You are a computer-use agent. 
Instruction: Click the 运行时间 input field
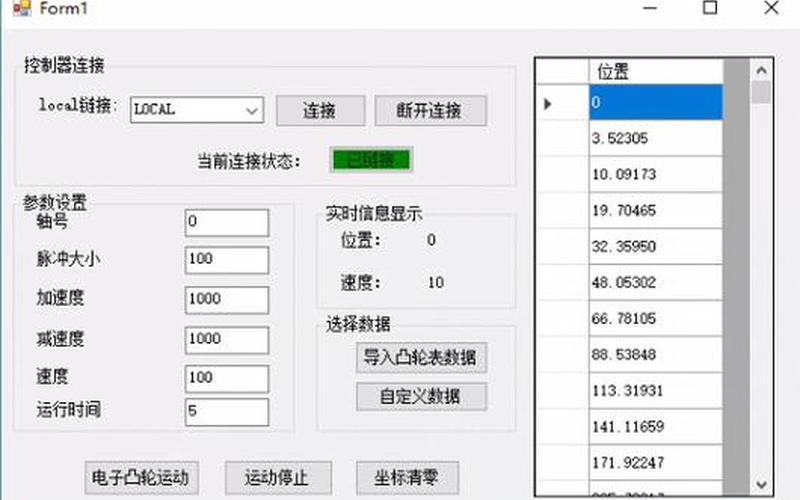tap(227, 412)
